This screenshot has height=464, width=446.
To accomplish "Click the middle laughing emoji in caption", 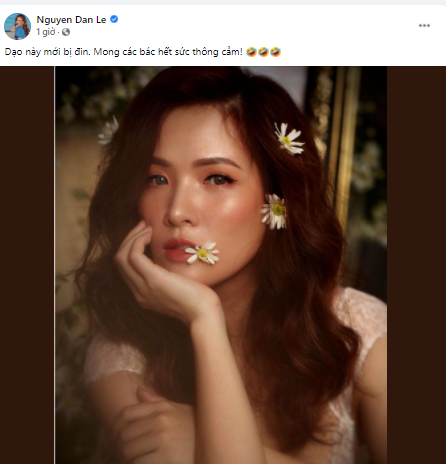I will click(263, 52).
